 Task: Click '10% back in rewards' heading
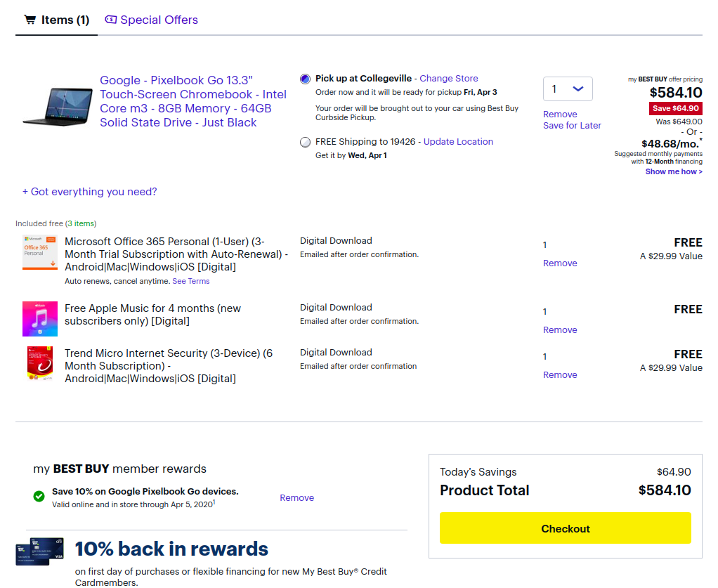click(171, 549)
